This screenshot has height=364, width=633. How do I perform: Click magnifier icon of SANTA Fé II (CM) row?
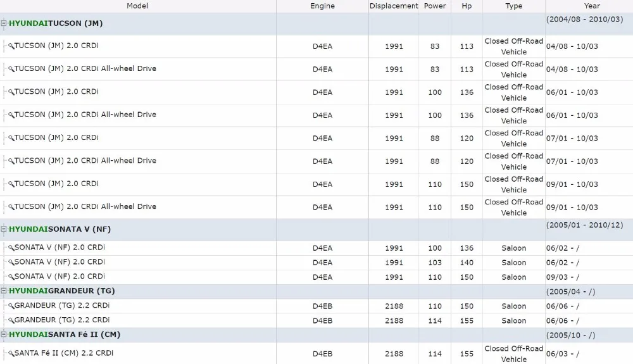click(11, 354)
